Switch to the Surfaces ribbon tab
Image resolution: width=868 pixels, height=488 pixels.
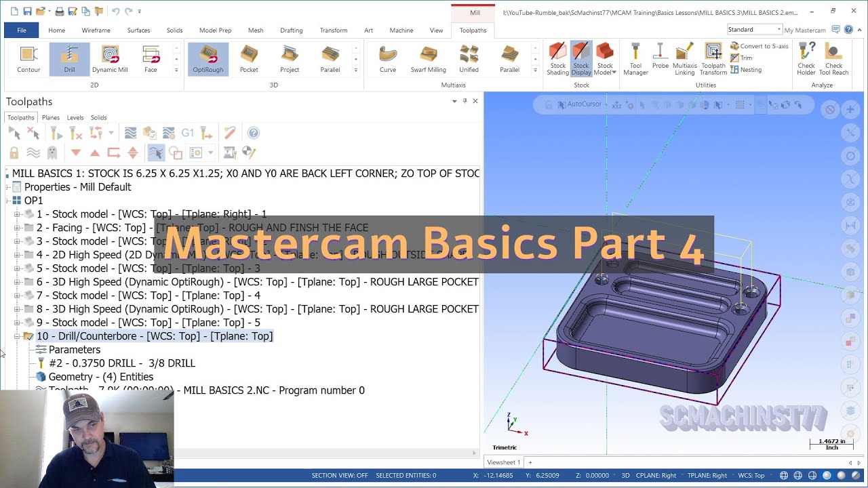[x=138, y=30]
